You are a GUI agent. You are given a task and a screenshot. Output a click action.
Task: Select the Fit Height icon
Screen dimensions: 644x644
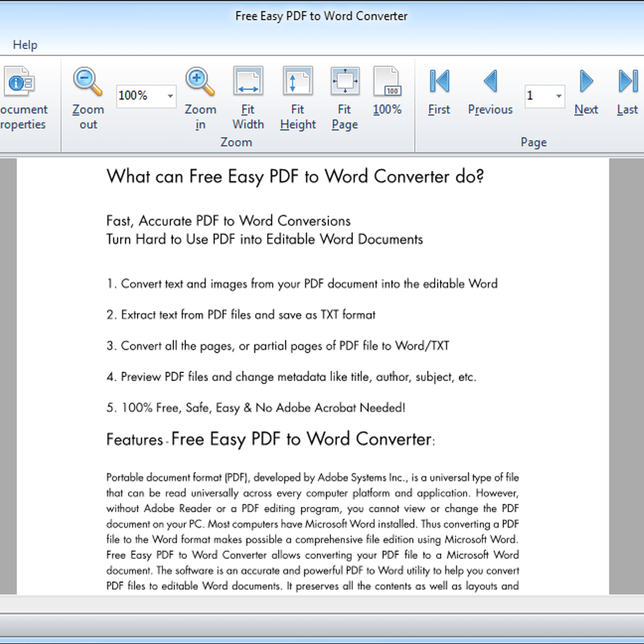(x=298, y=81)
